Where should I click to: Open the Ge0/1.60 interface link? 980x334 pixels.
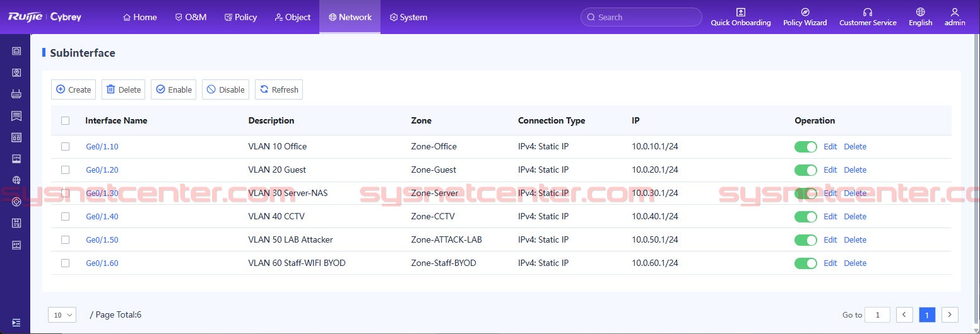102,263
